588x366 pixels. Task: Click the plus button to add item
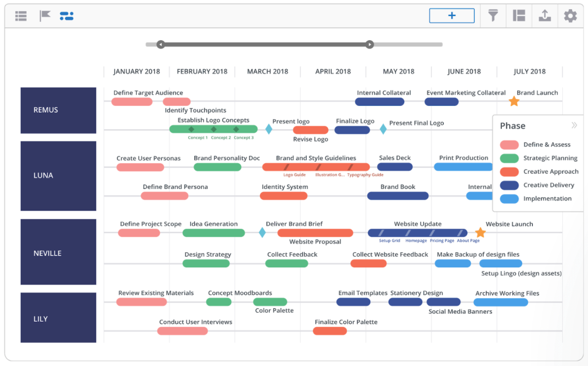tap(451, 15)
